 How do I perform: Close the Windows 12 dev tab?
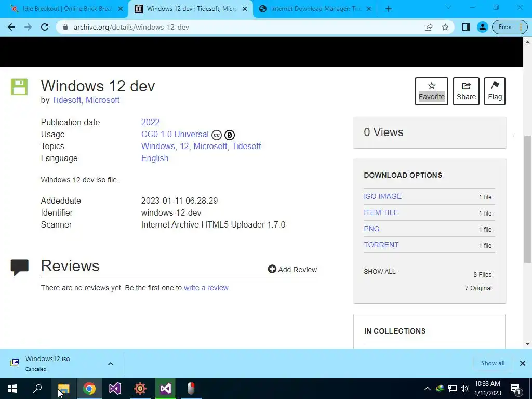click(x=245, y=9)
